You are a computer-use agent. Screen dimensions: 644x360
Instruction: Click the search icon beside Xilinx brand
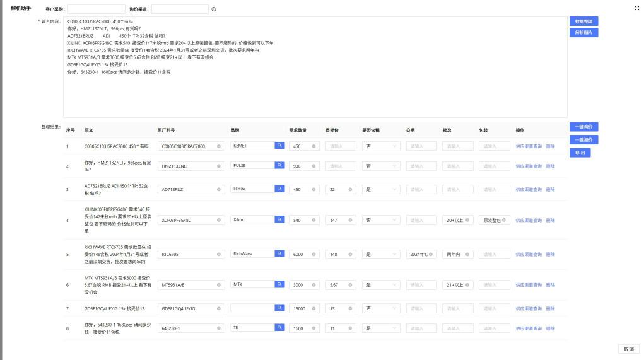click(279, 219)
